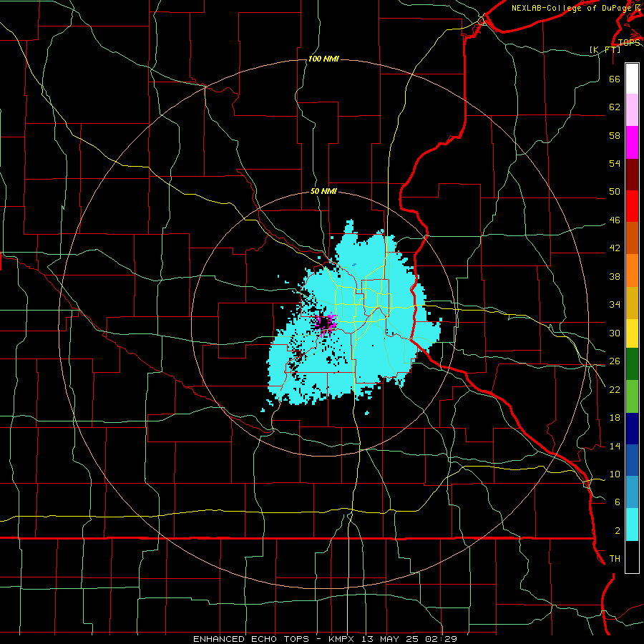
Task: Select the magenta swatch in the color scale
Action: tap(632, 142)
